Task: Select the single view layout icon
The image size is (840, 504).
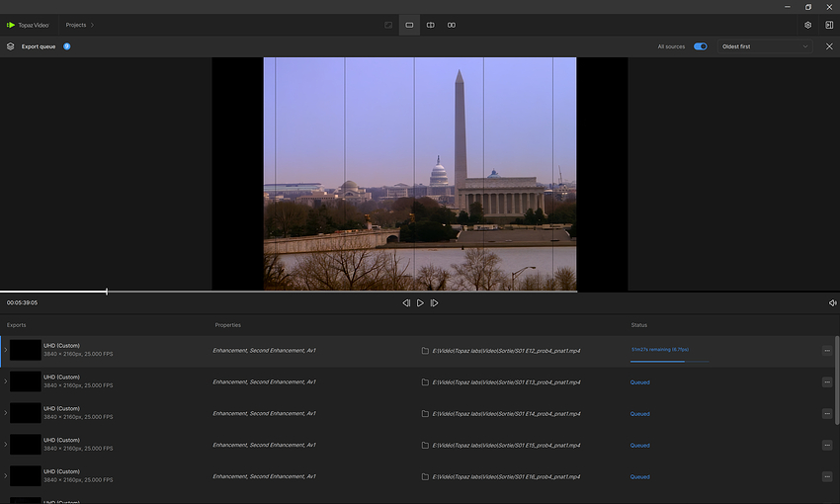Action: 409,25
